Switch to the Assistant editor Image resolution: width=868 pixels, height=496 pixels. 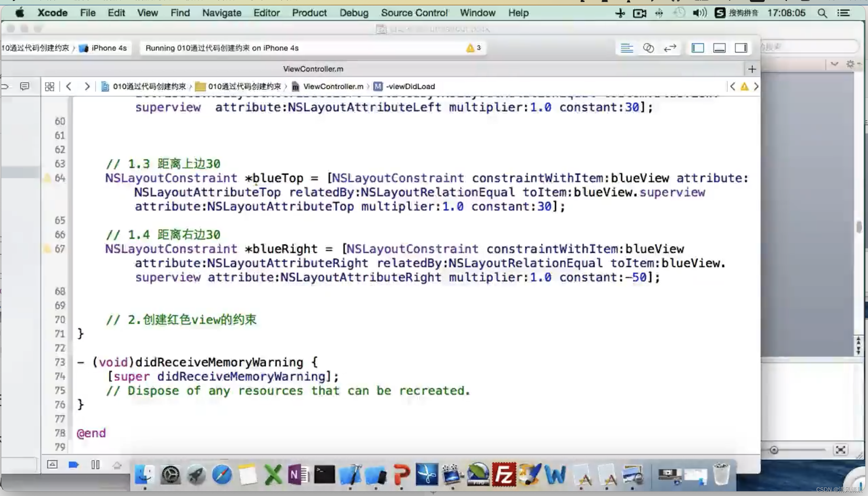pyautogui.click(x=648, y=48)
